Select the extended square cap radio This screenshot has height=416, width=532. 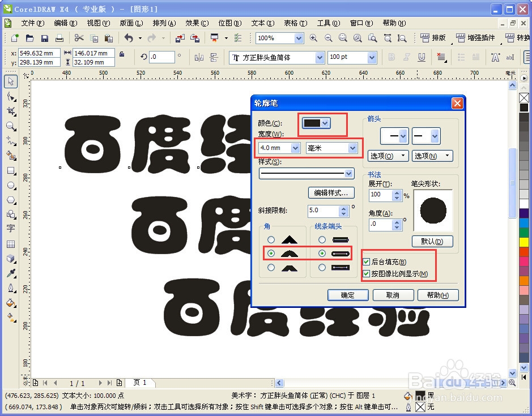322,268
